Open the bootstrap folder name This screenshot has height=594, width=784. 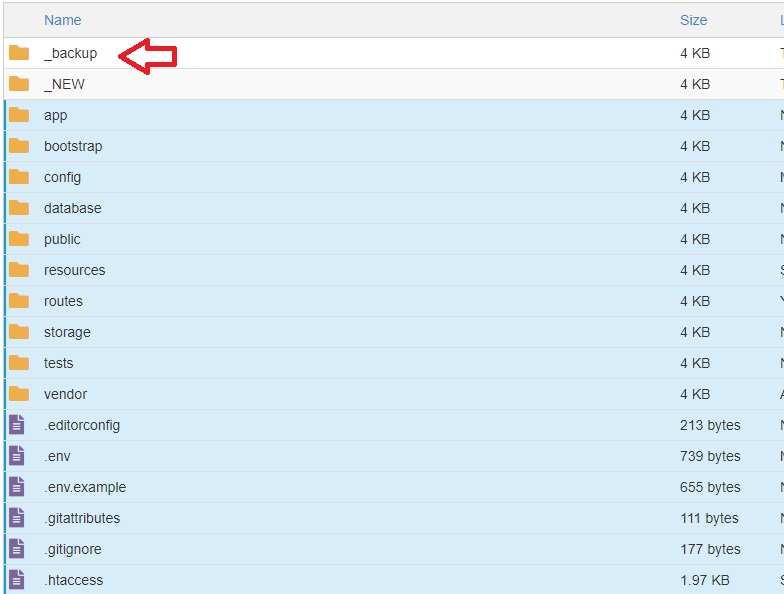(x=73, y=146)
